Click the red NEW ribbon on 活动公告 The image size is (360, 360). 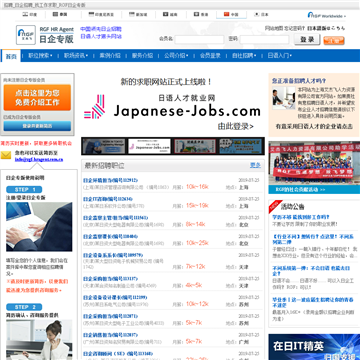[274, 206]
